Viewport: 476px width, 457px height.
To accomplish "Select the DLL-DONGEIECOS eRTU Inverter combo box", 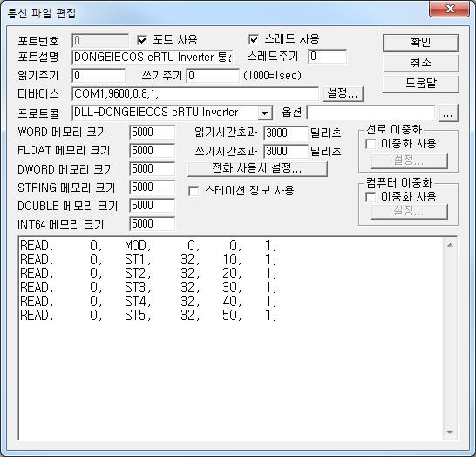I will [172, 113].
